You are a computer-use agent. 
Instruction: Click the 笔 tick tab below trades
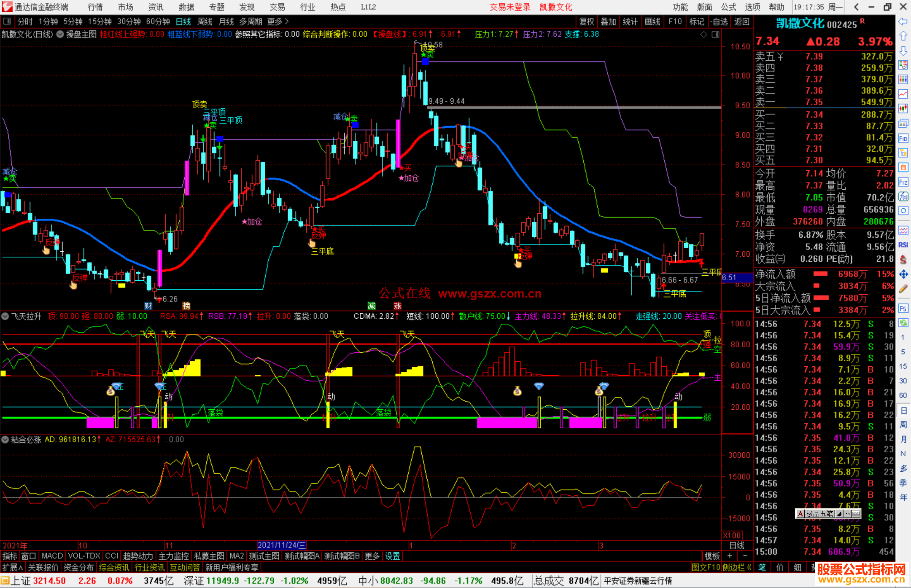point(762,567)
